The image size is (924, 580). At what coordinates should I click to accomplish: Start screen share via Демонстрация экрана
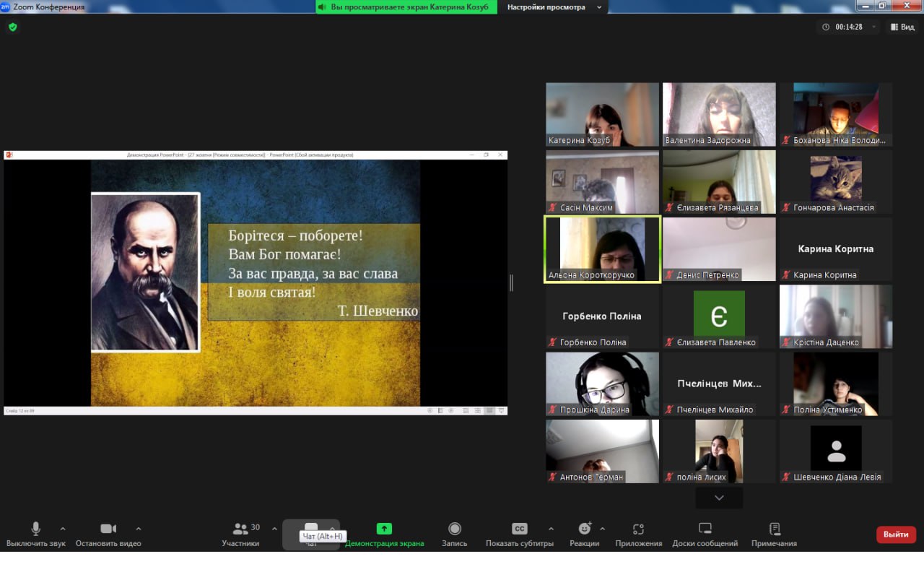[x=384, y=529]
